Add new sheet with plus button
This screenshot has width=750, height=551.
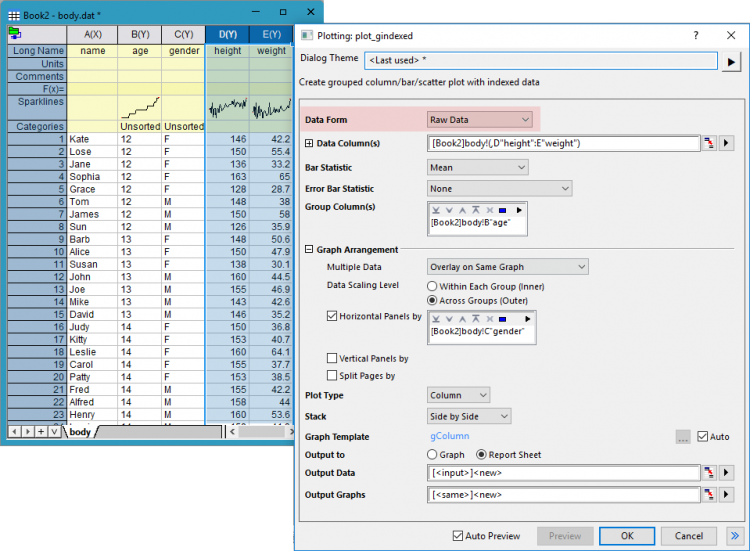(x=41, y=432)
